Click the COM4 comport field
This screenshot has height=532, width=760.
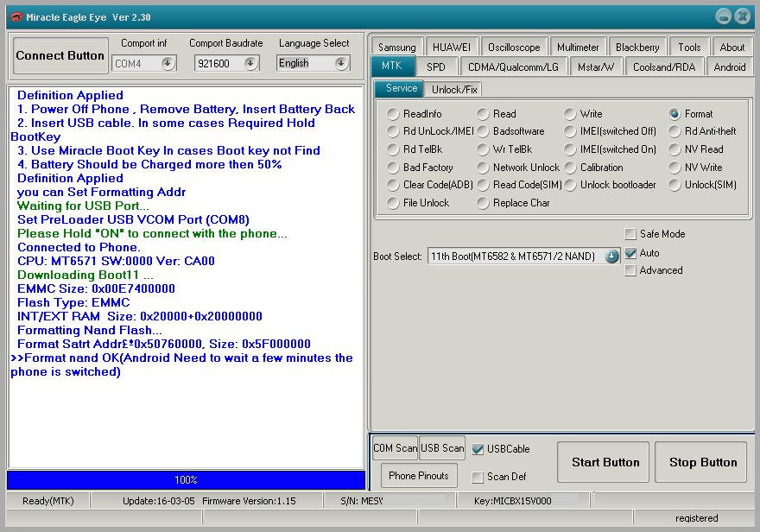[144, 63]
